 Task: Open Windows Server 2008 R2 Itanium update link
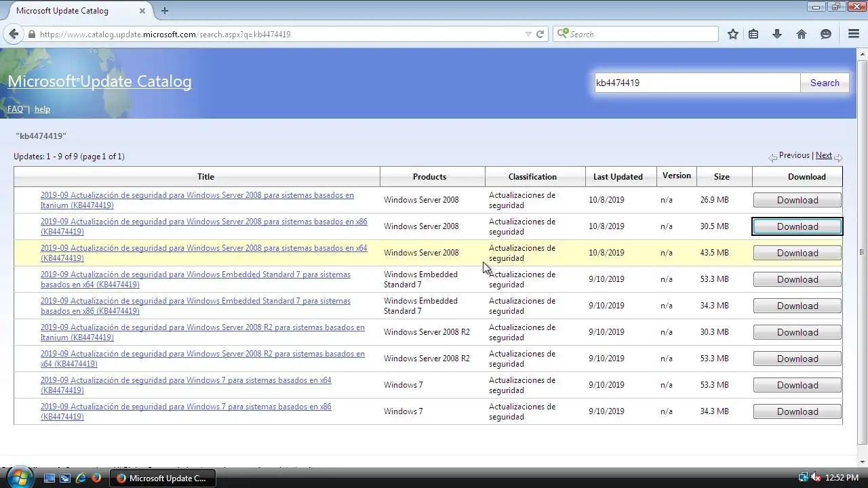[202, 332]
